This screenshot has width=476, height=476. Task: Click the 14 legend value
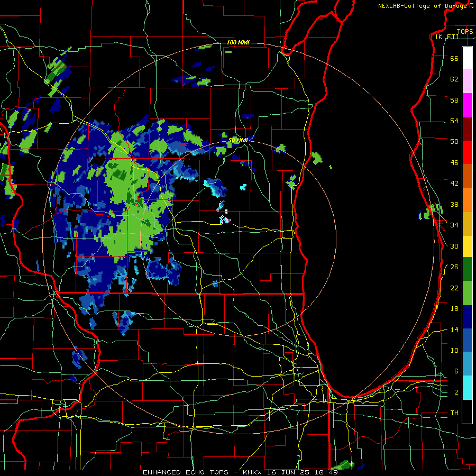point(454,329)
